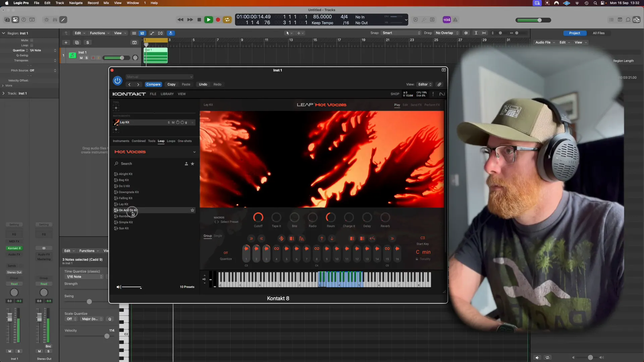Select the Project browser tab button
Viewport: 644px width, 362px height.
575,33
